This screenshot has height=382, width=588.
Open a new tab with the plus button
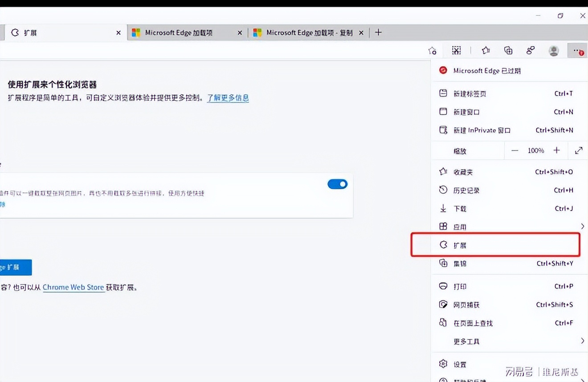tap(378, 32)
